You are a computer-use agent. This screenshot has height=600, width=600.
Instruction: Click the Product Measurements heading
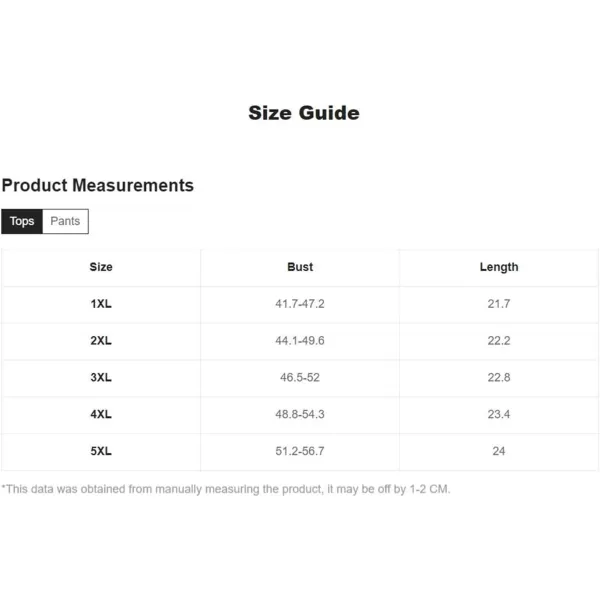pos(98,185)
